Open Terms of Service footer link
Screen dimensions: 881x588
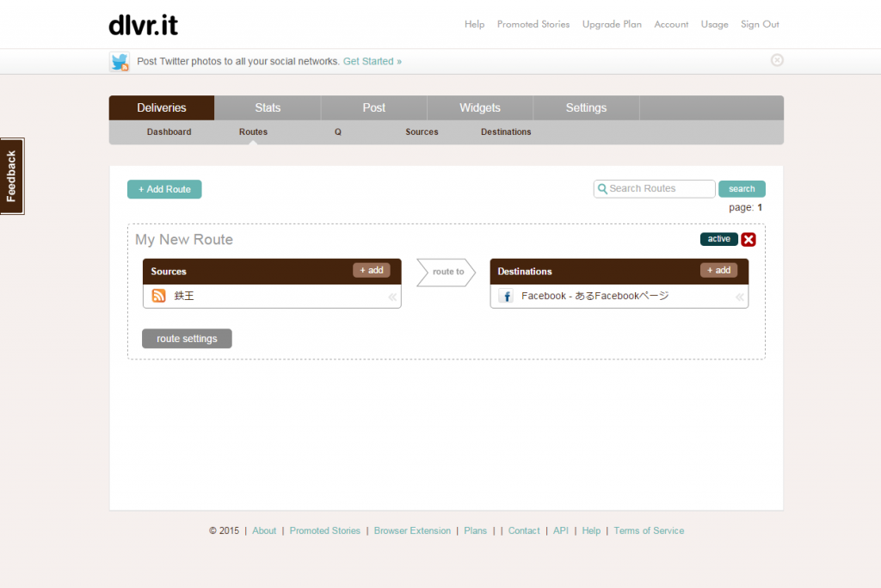(649, 530)
